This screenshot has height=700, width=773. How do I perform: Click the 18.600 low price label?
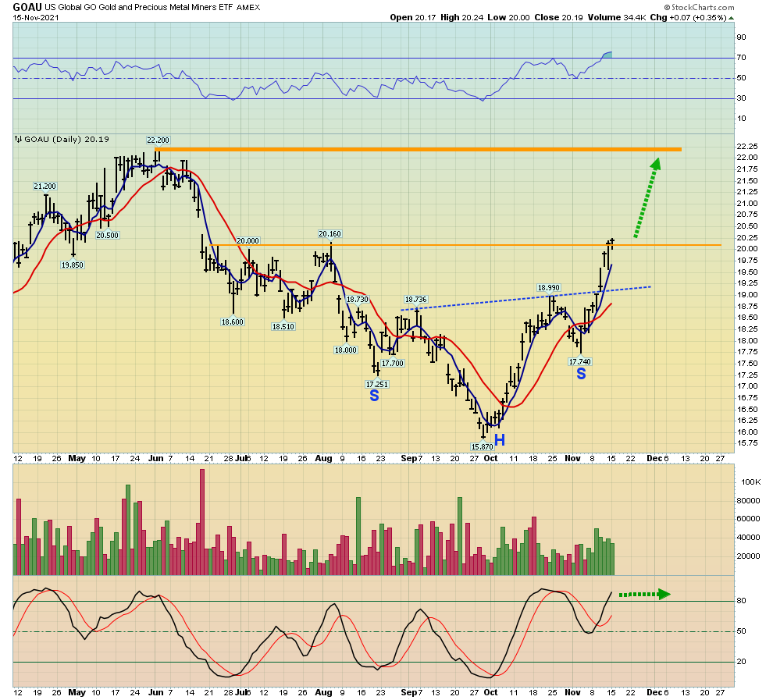point(233,322)
